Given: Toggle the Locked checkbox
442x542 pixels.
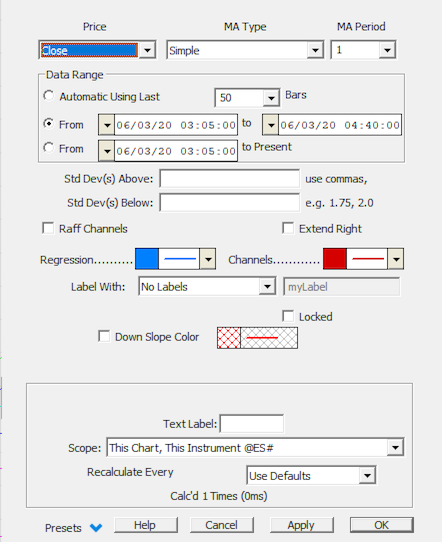Looking at the screenshot, I should 288,316.
